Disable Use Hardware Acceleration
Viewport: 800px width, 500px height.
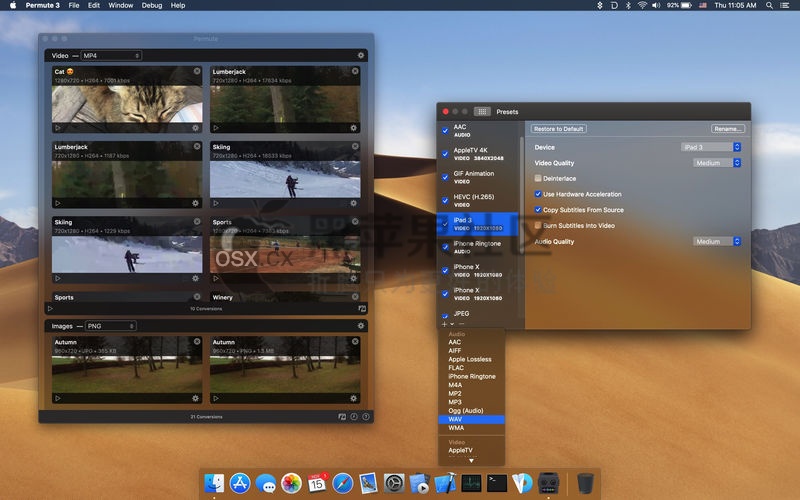point(538,194)
